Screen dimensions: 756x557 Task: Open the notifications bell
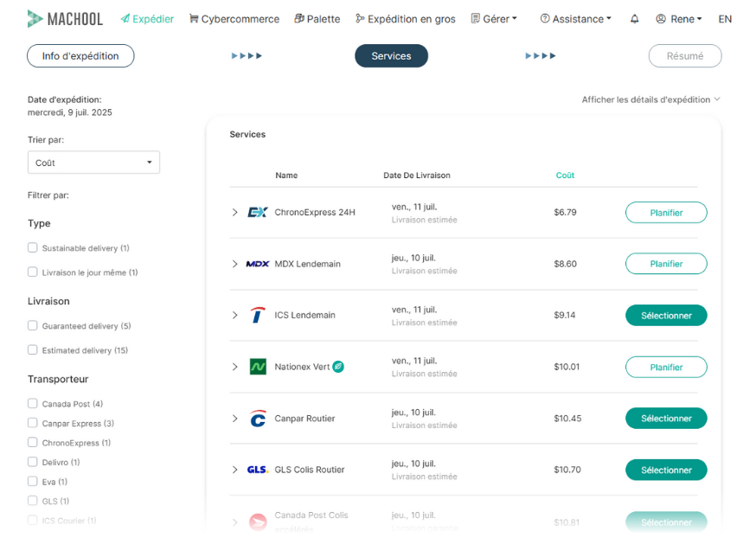tap(635, 19)
